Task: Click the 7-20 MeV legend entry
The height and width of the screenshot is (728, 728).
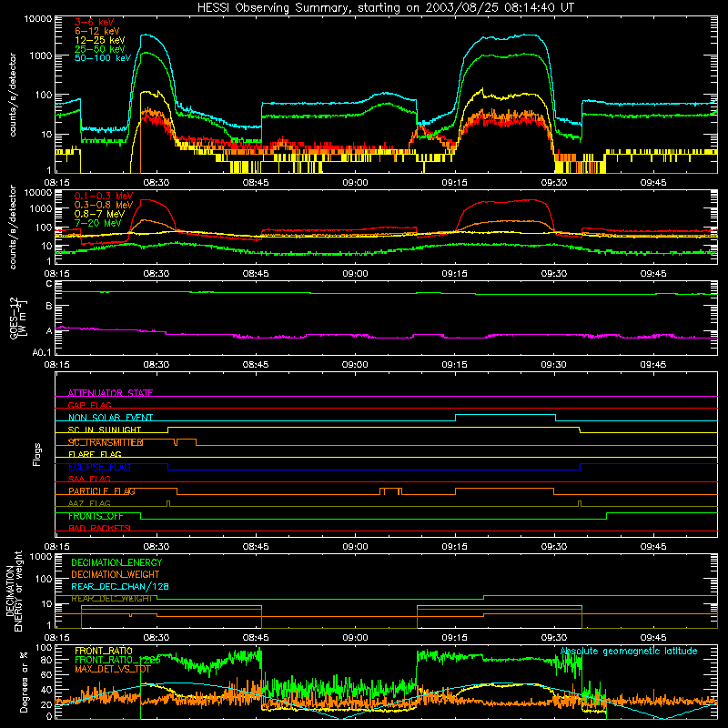Action: (98, 223)
